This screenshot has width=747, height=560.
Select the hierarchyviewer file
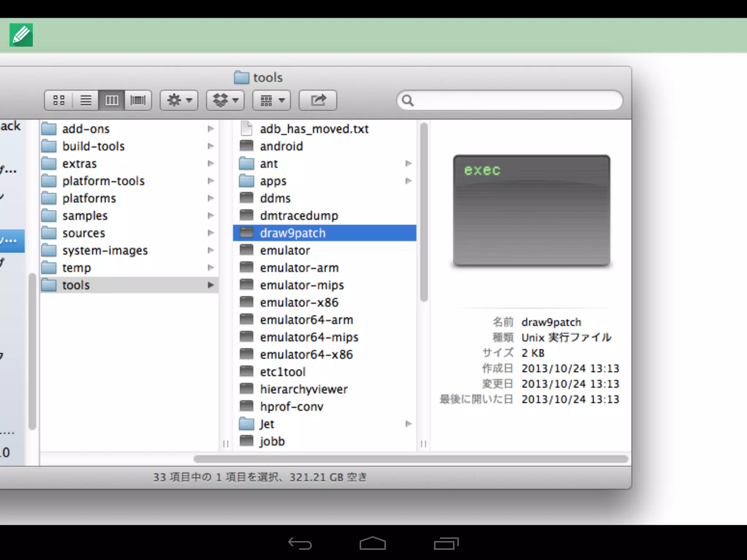click(303, 389)
